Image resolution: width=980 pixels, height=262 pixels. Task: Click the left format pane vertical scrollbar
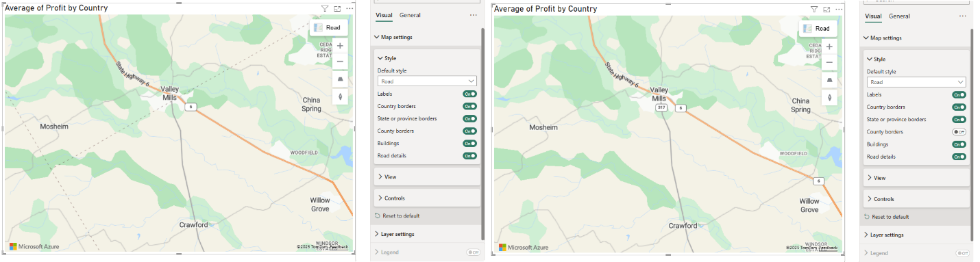coord(483,133)
